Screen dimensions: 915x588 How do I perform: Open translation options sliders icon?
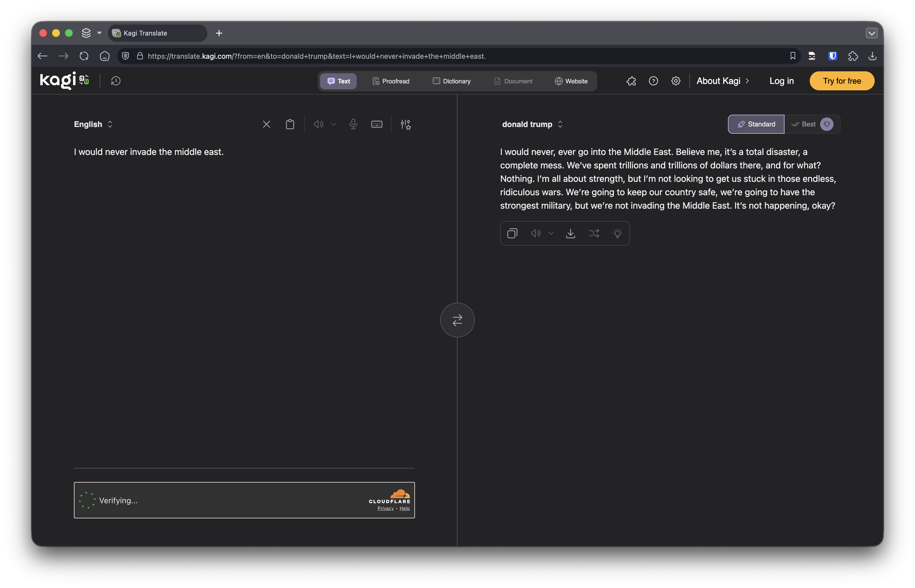(405, 124)
